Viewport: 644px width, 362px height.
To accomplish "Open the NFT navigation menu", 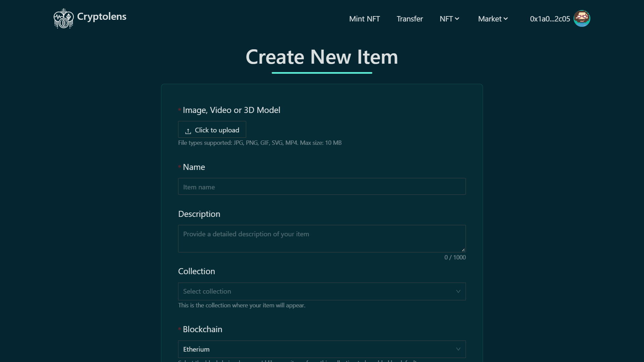I will point(446,19).
